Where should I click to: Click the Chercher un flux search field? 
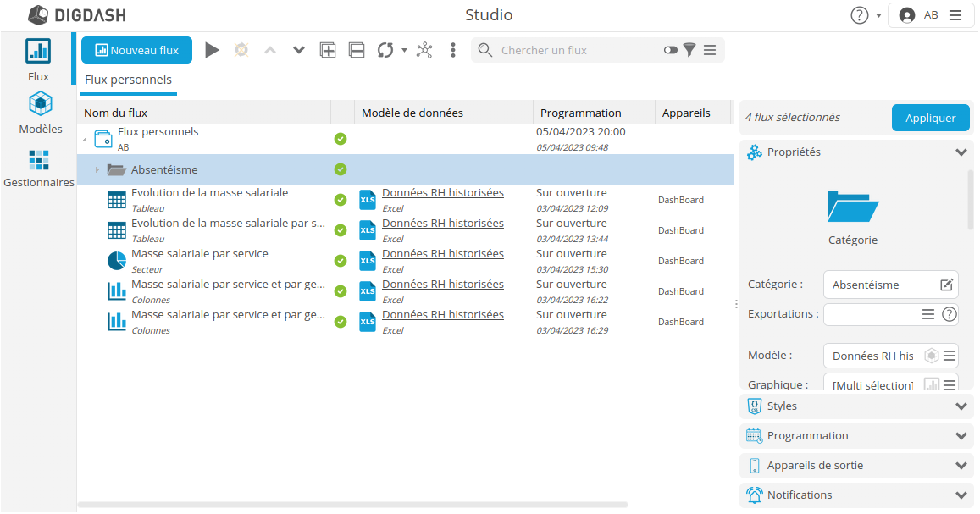pos(576,50)
